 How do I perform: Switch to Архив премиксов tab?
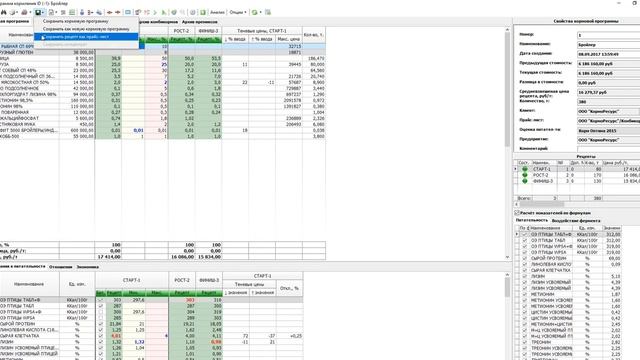[x=200, y=22]
